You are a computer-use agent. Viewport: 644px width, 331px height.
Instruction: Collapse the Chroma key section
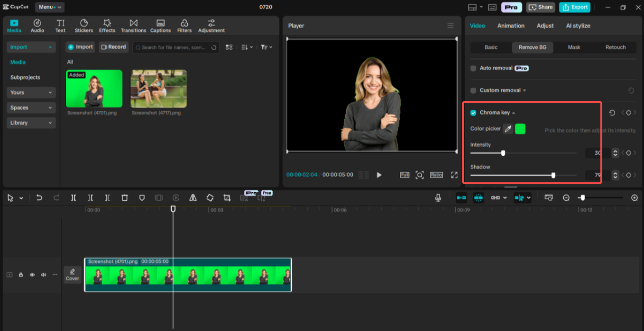coord(513,112)
